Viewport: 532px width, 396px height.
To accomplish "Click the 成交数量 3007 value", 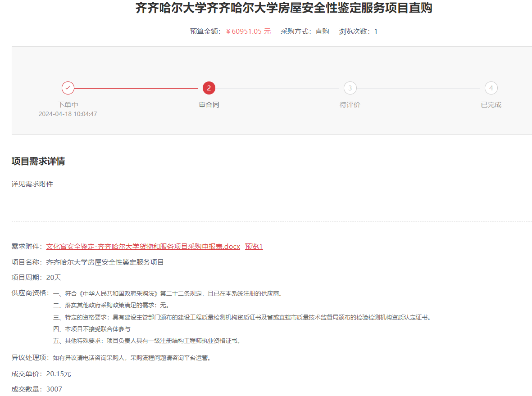I will 54,389.
